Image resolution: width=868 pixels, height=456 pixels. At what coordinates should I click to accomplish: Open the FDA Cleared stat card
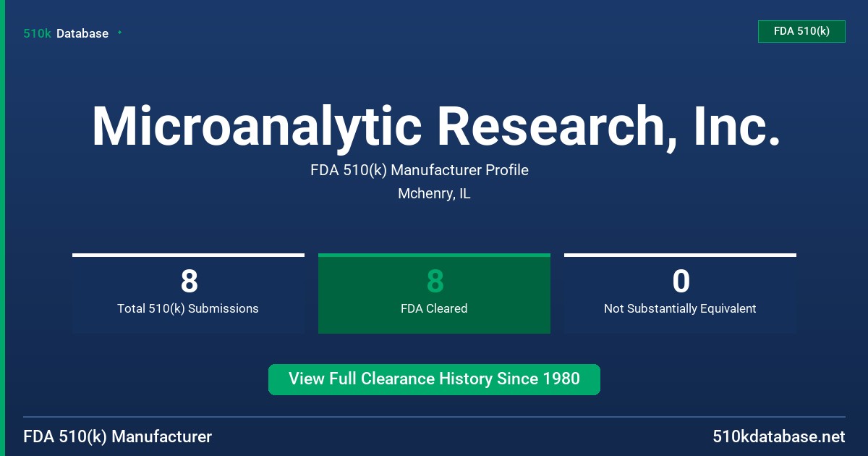pyautogui.click(x=434, y=293)
